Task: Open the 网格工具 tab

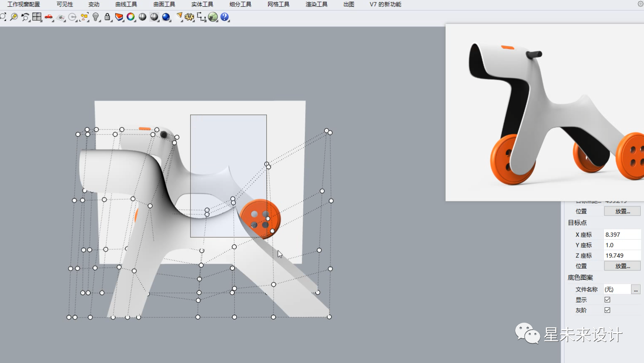Action: coord(279,4)
